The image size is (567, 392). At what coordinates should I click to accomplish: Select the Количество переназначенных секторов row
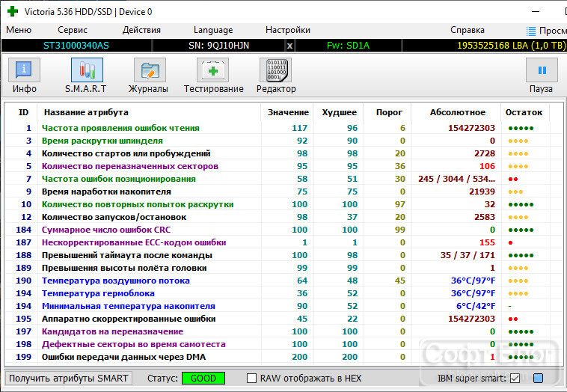[278, 166]
